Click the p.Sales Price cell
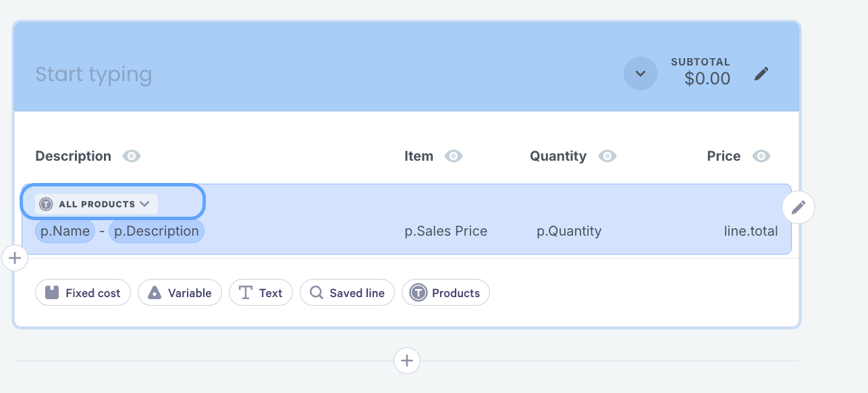Screen dimensions: 868x393 point(445,231)
